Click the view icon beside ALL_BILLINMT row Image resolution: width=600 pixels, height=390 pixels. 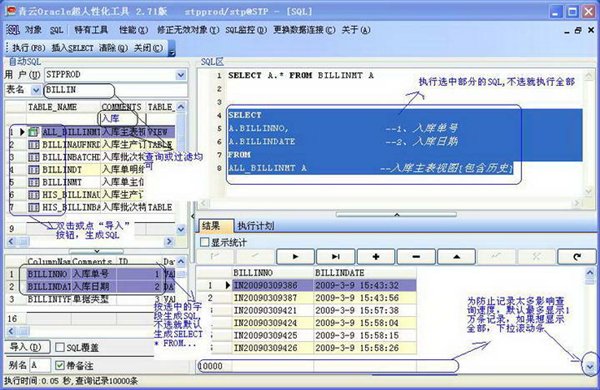pyautogui.click(x=34, y=132)
